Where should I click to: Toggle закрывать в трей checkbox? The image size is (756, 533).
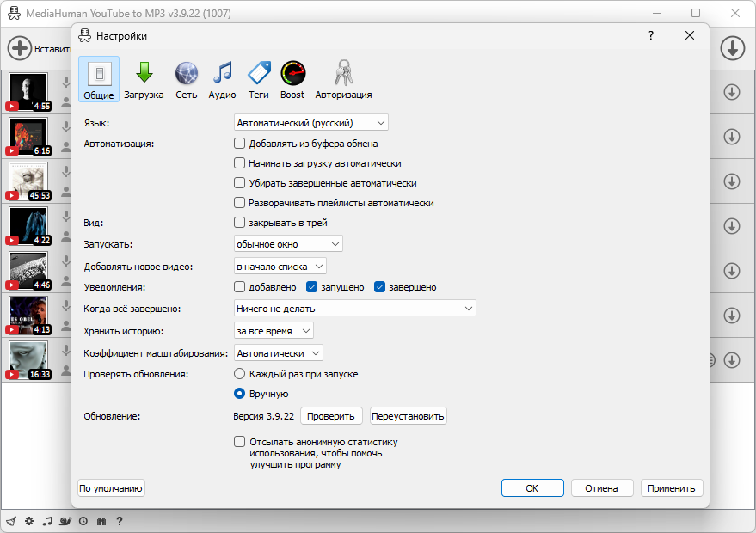[x=240, y=222]
